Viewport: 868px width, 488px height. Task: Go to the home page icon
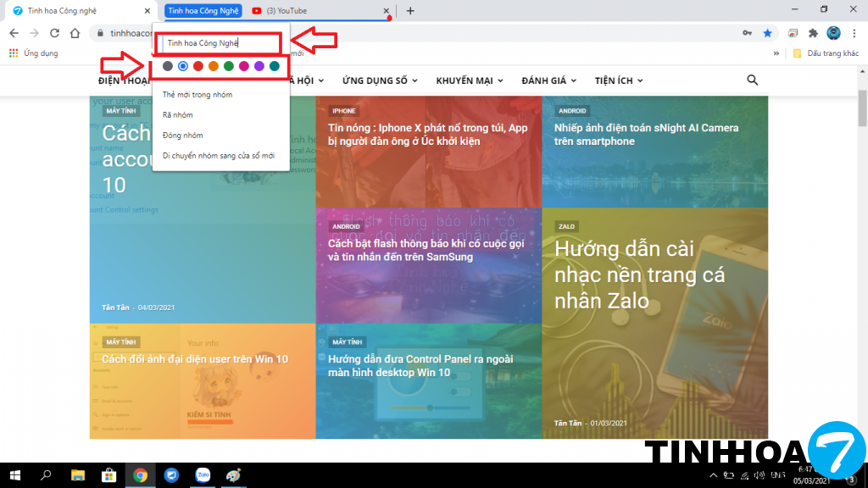tap(75, 33)
